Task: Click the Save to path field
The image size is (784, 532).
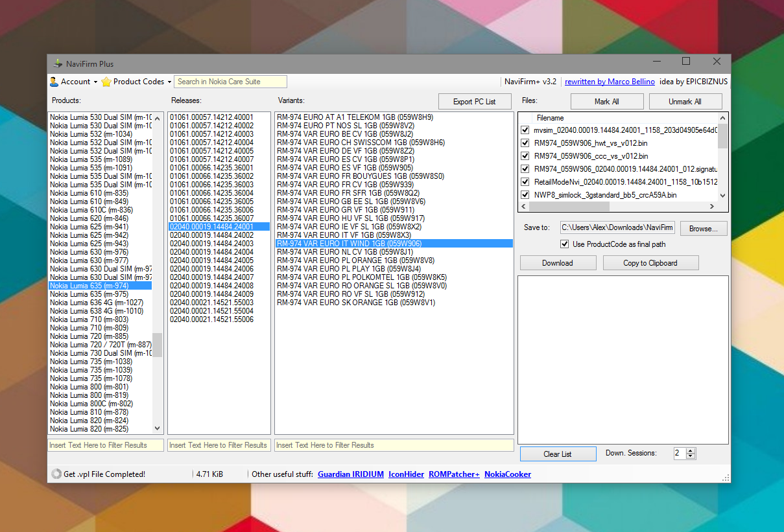Action: coord(617,227)
